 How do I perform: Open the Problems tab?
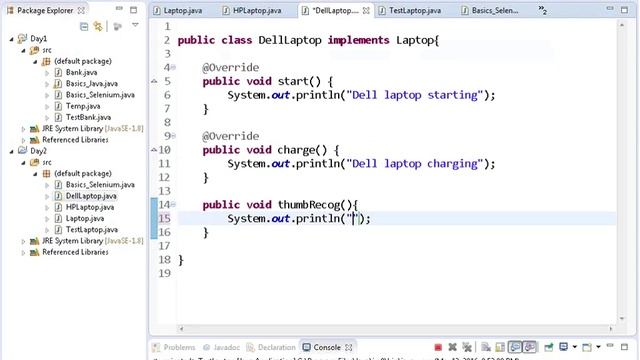[174, 347]
